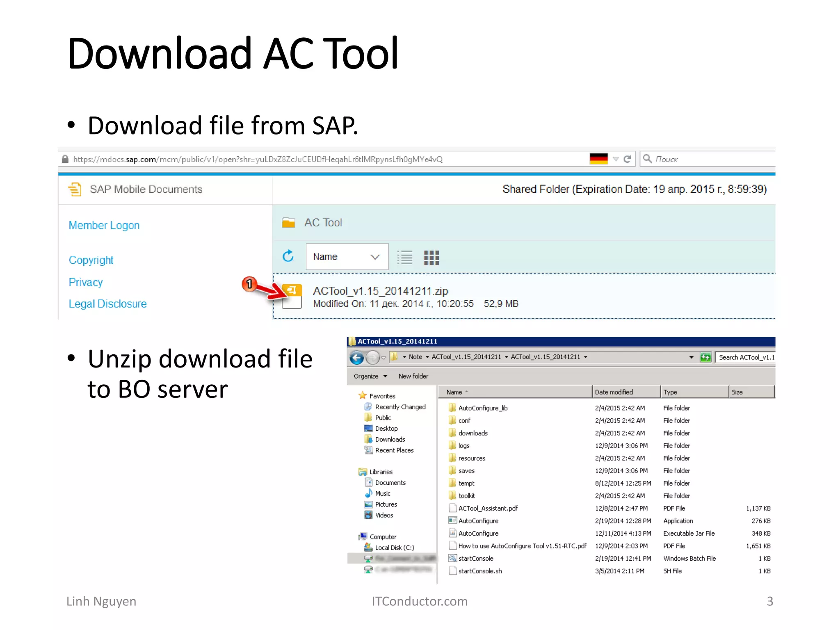This screenshot has height=630, width=840.
Task: Open the Privacy link
Action: click(85, 282)
